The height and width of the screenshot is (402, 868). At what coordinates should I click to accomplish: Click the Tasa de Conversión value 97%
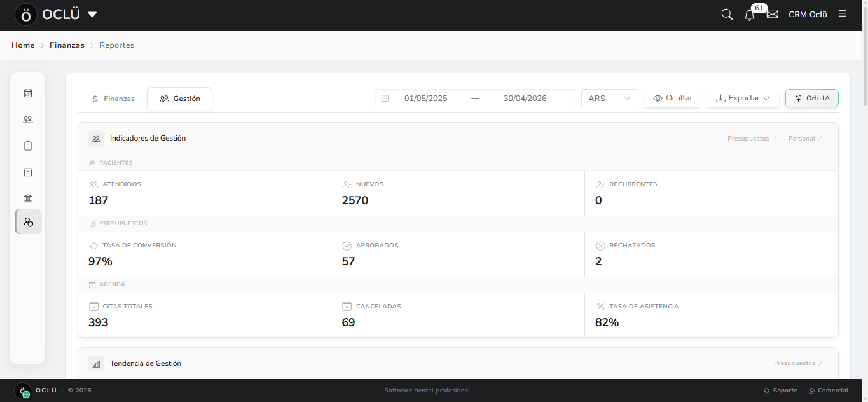(100, 261)
